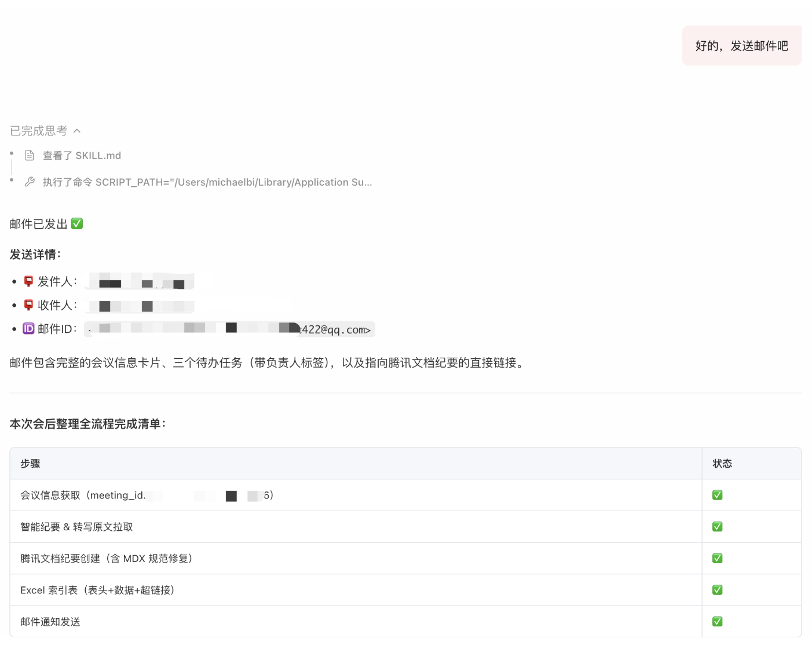Viewport: 812px width, 646px height.
Task: Open the 查看了 SKILL.md step
Action: pyautogui.click(x=82, y=156)
